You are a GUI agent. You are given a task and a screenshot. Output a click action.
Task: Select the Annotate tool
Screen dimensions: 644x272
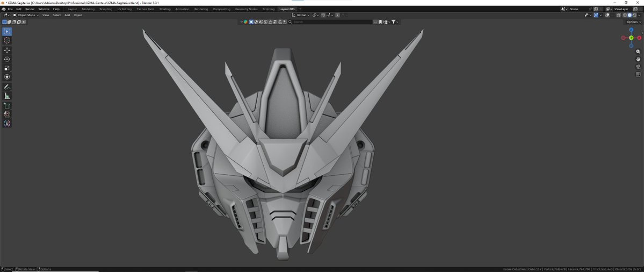pos(7,87)
